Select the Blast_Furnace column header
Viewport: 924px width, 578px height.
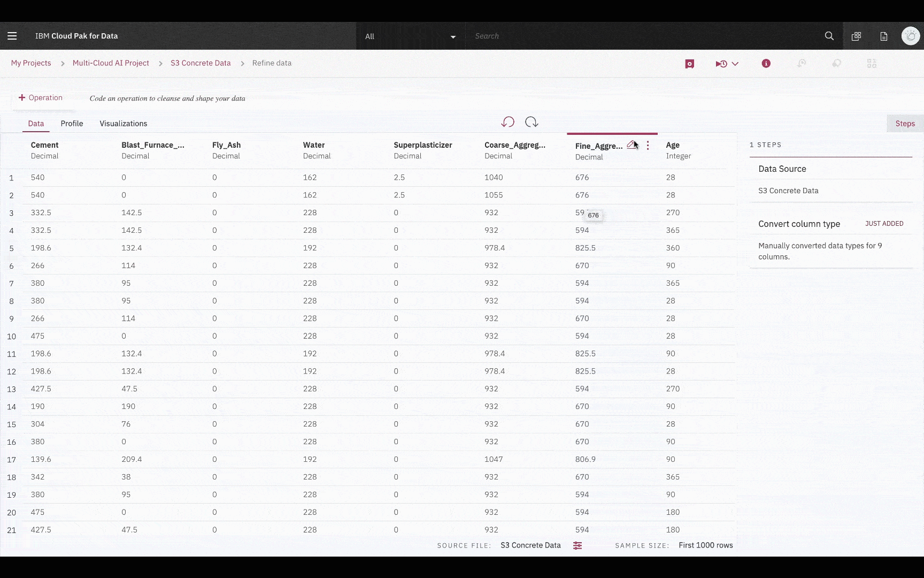[152, 145]
